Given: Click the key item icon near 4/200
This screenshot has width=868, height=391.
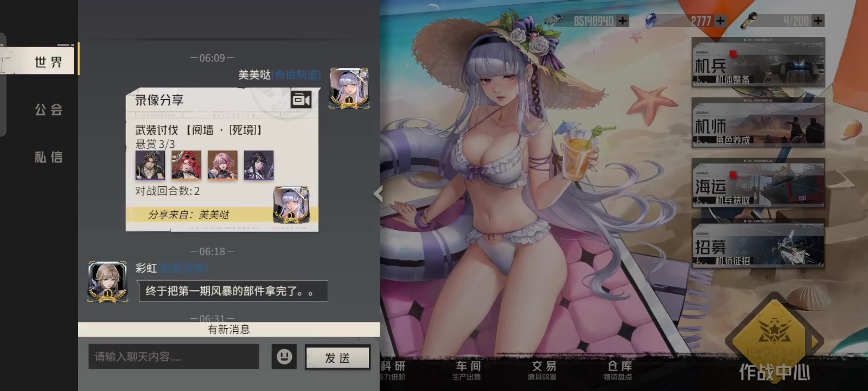Looking at the screenshot, I should (749, 21).
